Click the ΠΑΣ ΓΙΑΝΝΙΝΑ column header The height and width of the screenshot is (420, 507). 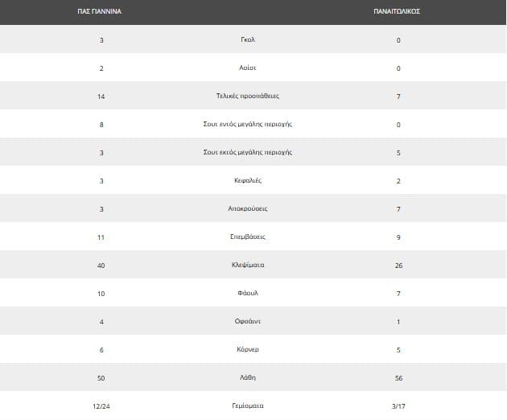click(100, 12)
